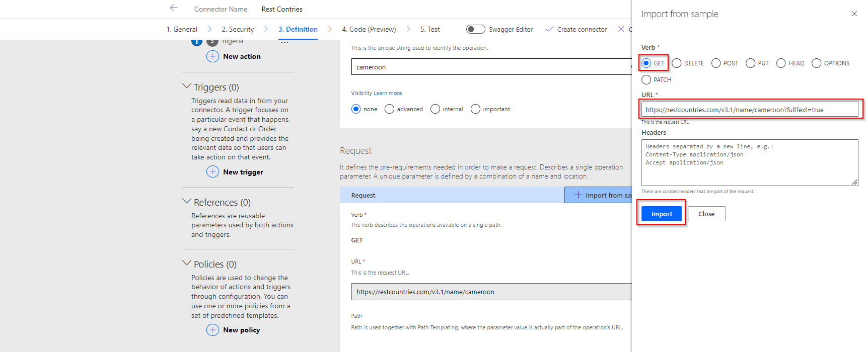Select the advanced visibility option
868x352 pixels.
pos(389,109)
